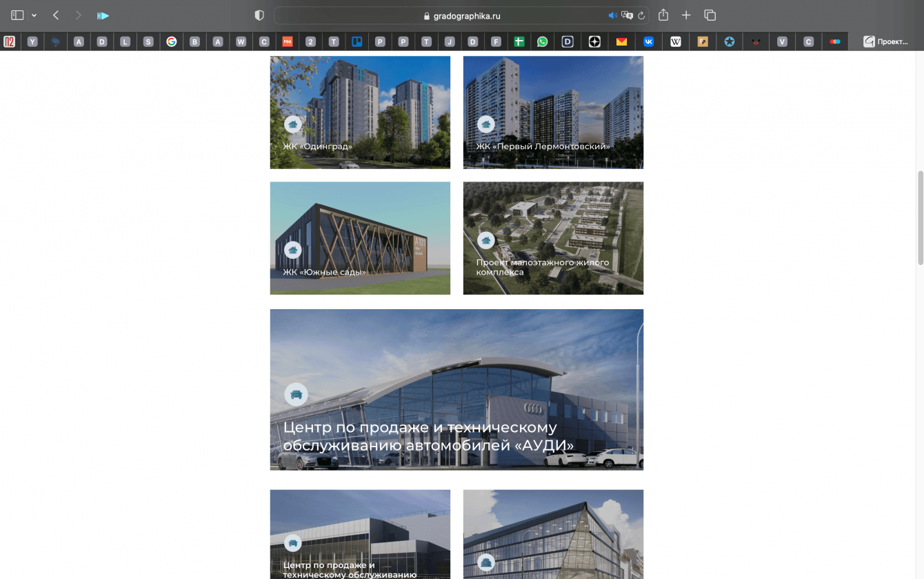Mute the tab audio speaker icon
The width and height of the screenshot is (924, 579).
[612, 15]
